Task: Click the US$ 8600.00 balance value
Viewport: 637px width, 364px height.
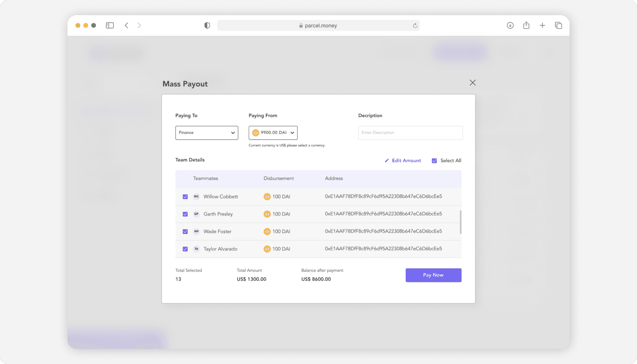Action: pyautogui.click(x=316, y=279)
